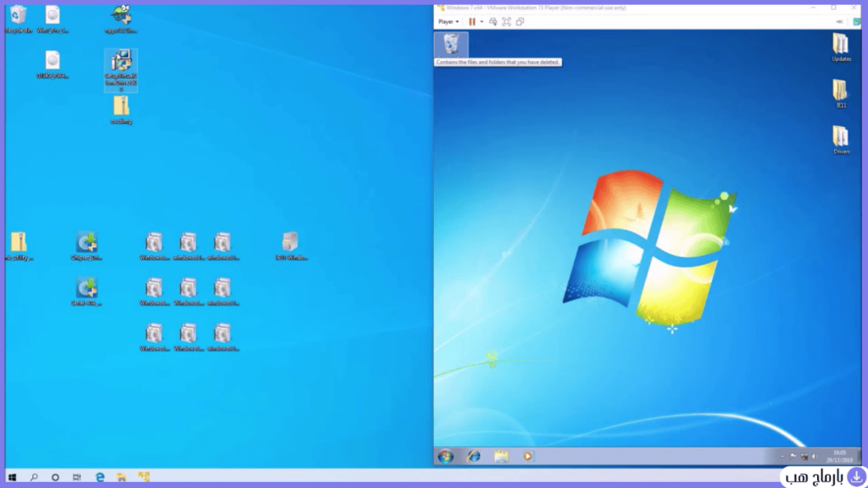This screenshot has width=868, height=488.
Task: Open volume control in Windows 7 tray
Action: click(814, 457)
